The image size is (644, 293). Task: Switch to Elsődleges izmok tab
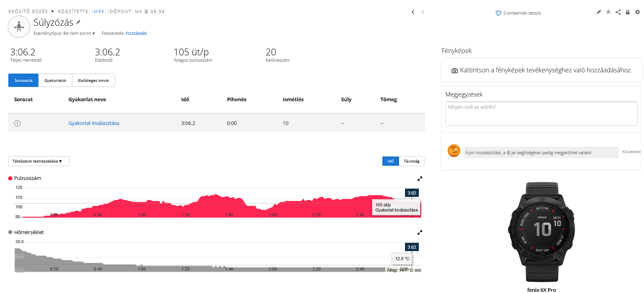point(93,80)
